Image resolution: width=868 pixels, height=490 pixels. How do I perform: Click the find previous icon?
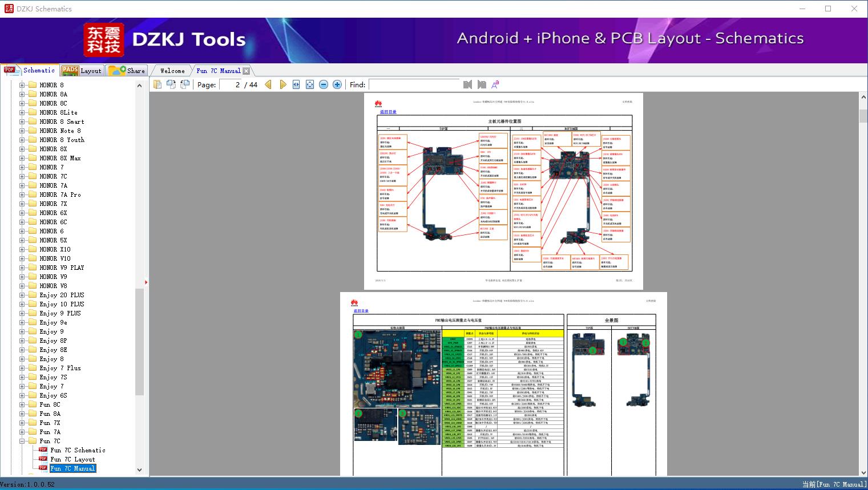(468, 84)
